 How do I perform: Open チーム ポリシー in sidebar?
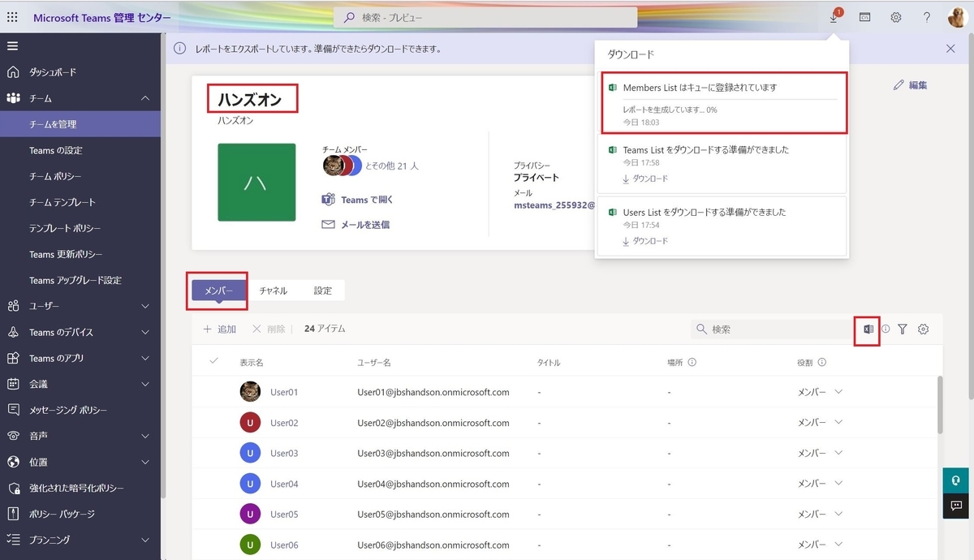click(80, 176)
